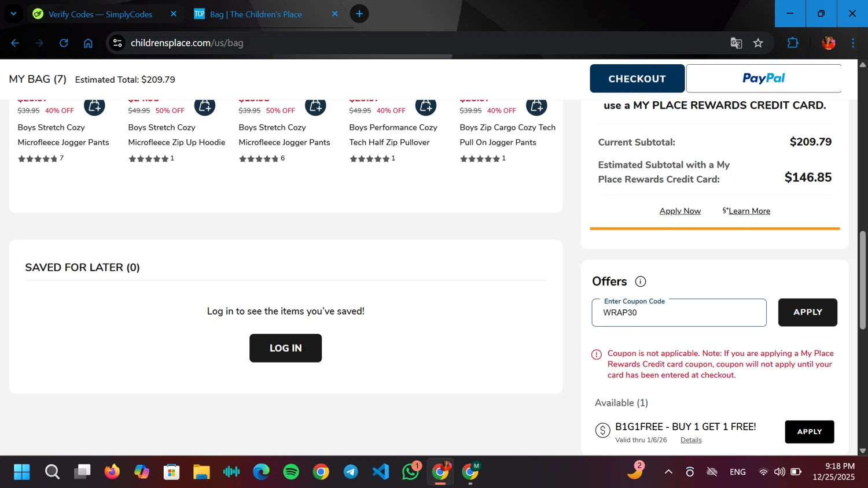868x488 pixels.
Task: Apply the entered WRAP30 coupon code
Action: point(807,312)
